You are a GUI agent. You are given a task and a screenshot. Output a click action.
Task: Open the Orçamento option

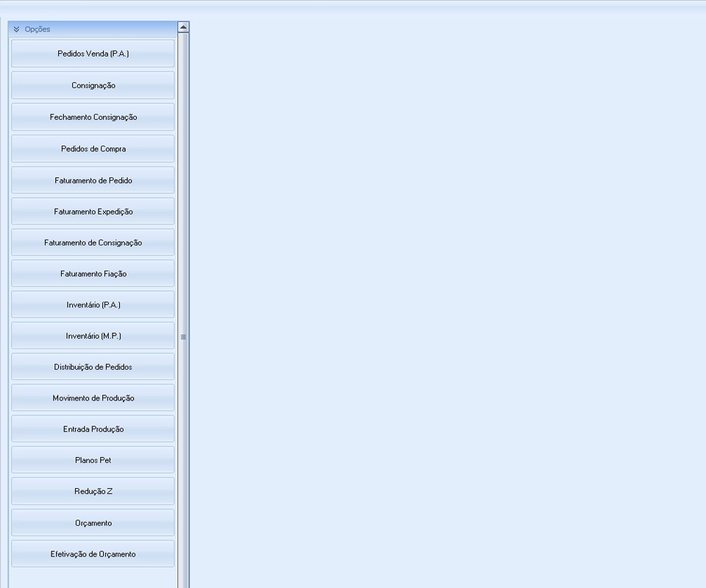93,523
